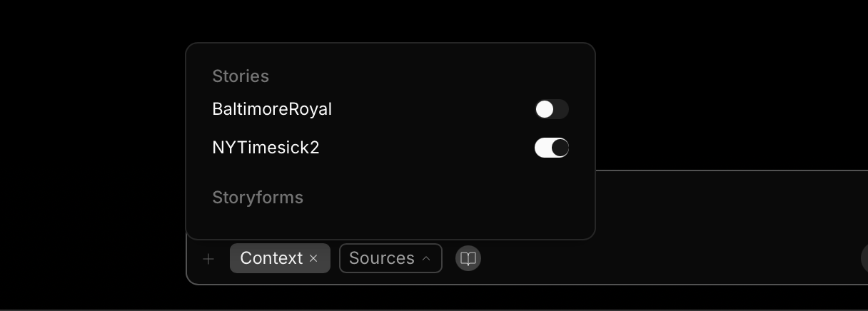Click the word Context in the chip
The height and width of the screenshot is (311, 868).
271,258
